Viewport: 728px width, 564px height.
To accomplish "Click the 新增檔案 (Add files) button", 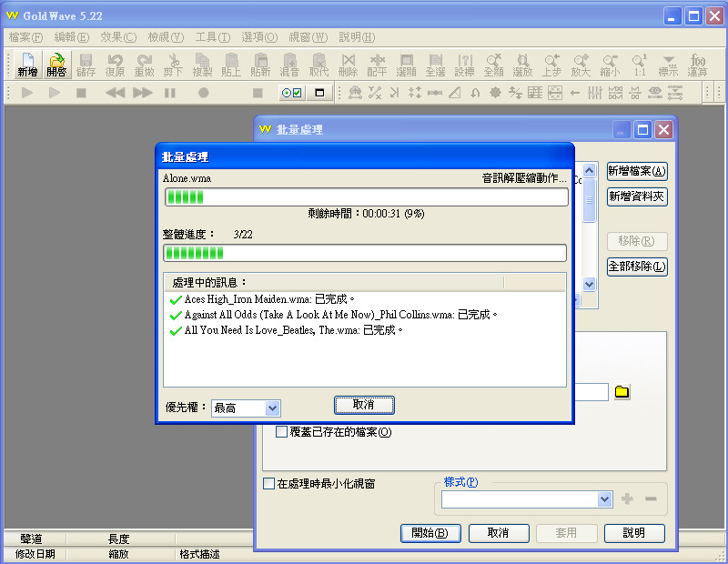I will coord(637,171).
